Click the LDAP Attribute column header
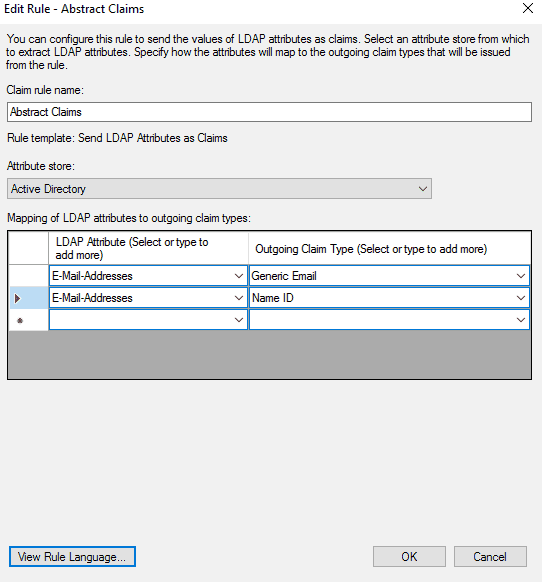Image resolution: width=542 pixels, height=582 pixels. coord(148,248)
